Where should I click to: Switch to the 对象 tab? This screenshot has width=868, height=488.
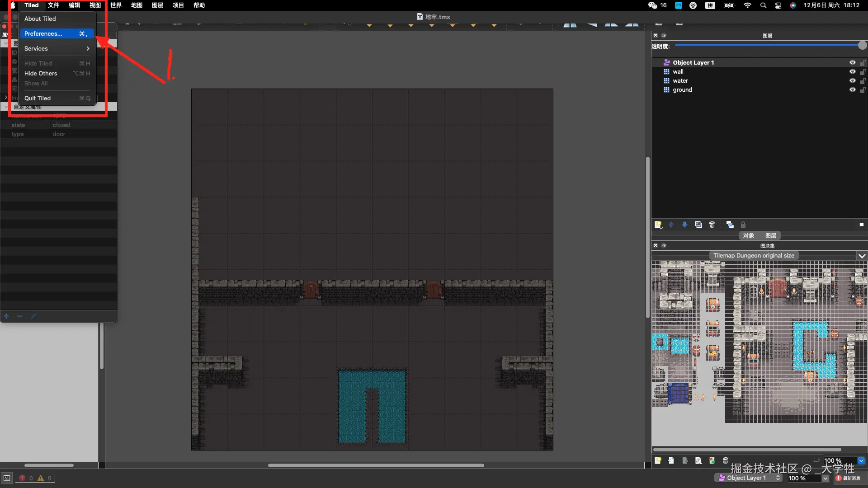point(748,236)
